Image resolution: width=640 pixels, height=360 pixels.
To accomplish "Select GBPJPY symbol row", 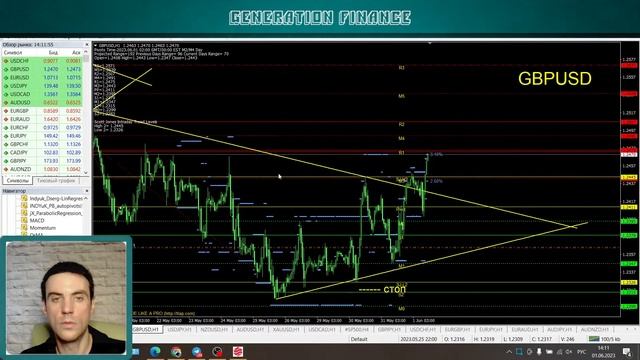I will point(42,161).
